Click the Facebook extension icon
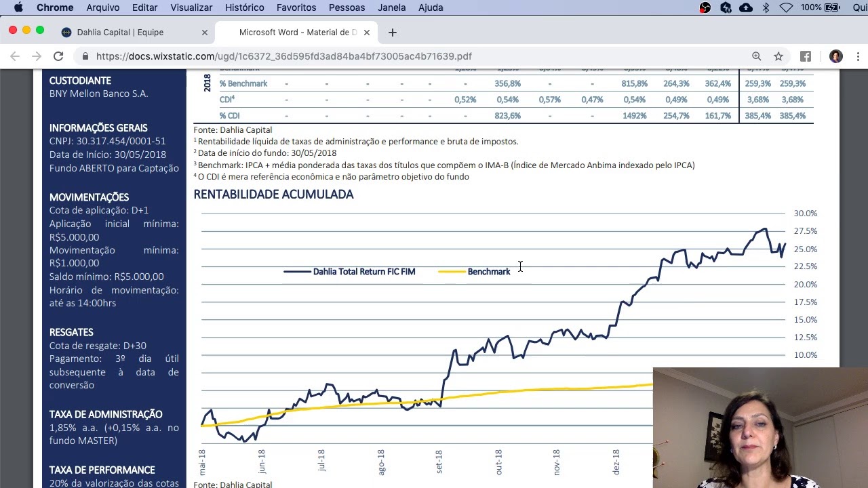This screenshot has height=488, width=868. [x=806, y=56]
